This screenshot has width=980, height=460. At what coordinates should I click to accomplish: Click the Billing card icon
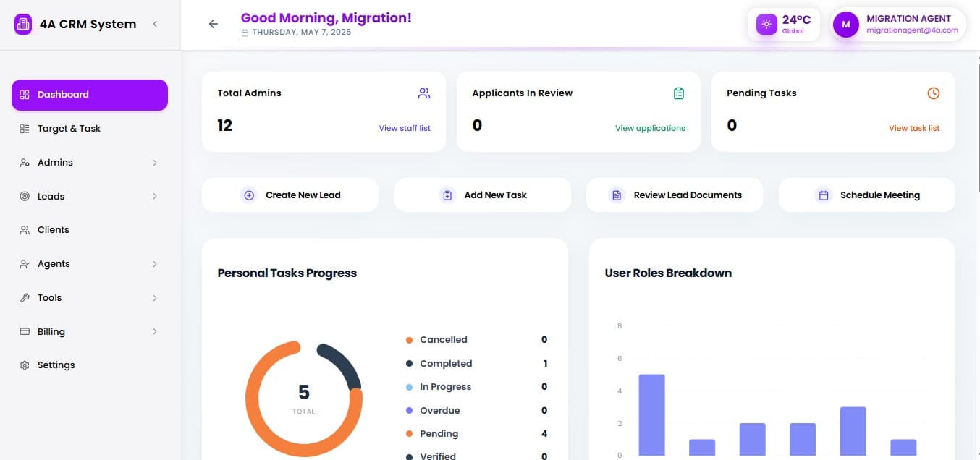tap(25, 332)
